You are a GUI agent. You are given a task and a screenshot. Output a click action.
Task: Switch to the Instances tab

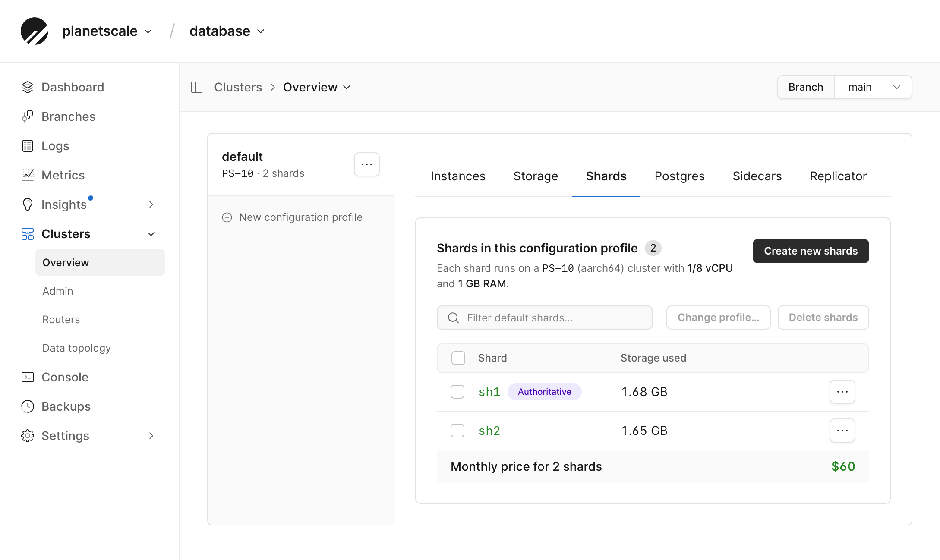[458, 176]
